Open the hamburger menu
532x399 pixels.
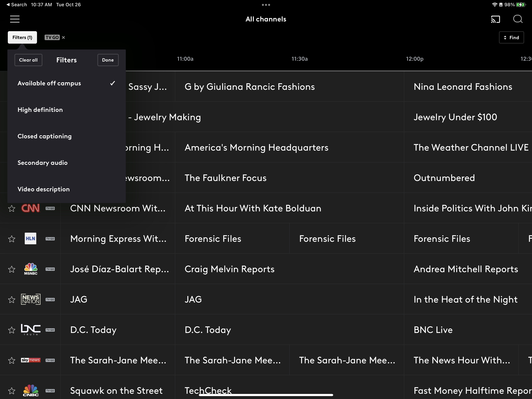tap(15, 19)
